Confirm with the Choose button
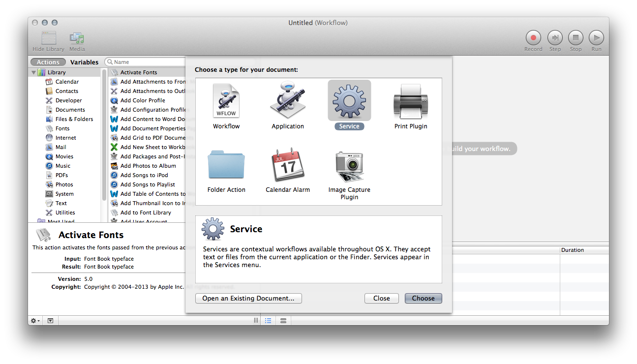This screenshot has width=637, height=364. pos(423,298)
